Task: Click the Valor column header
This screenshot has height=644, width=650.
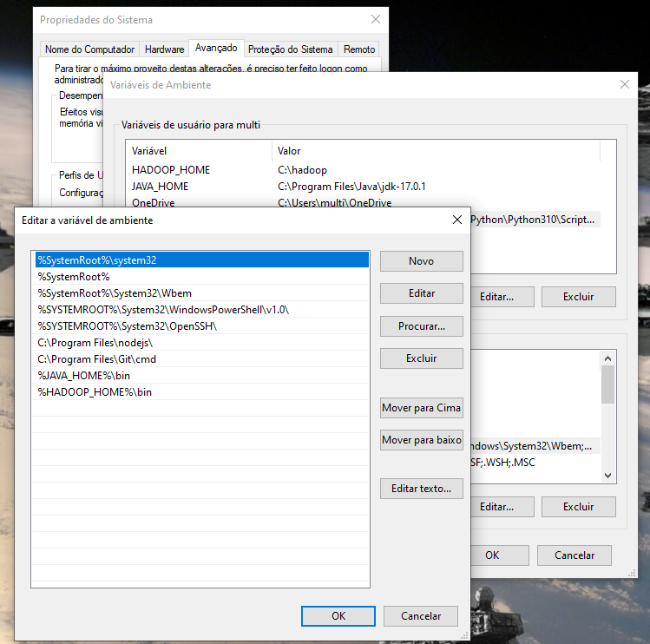Action: coord(437,151)
